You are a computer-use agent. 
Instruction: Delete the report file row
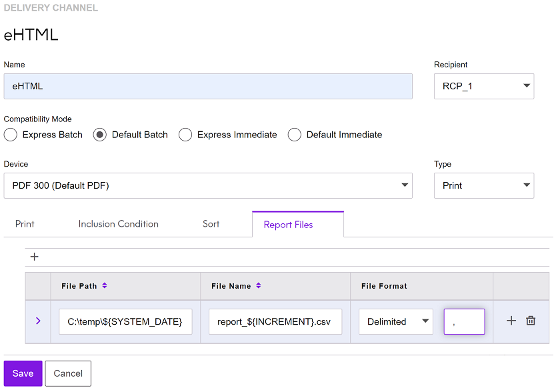(x=531, y=321)
